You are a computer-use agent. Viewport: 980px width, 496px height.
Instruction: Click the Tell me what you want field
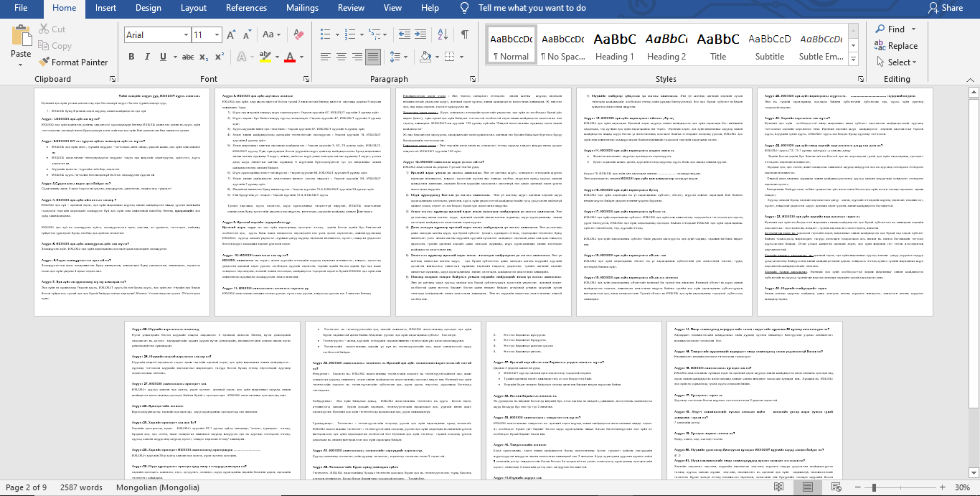click(x=532, y=8)
